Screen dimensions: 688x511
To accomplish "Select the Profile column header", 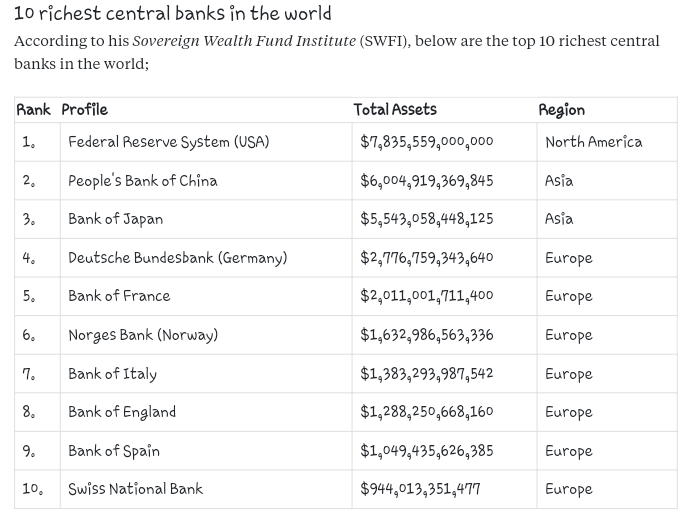I will pyautogui.click(x=84, y=110).
